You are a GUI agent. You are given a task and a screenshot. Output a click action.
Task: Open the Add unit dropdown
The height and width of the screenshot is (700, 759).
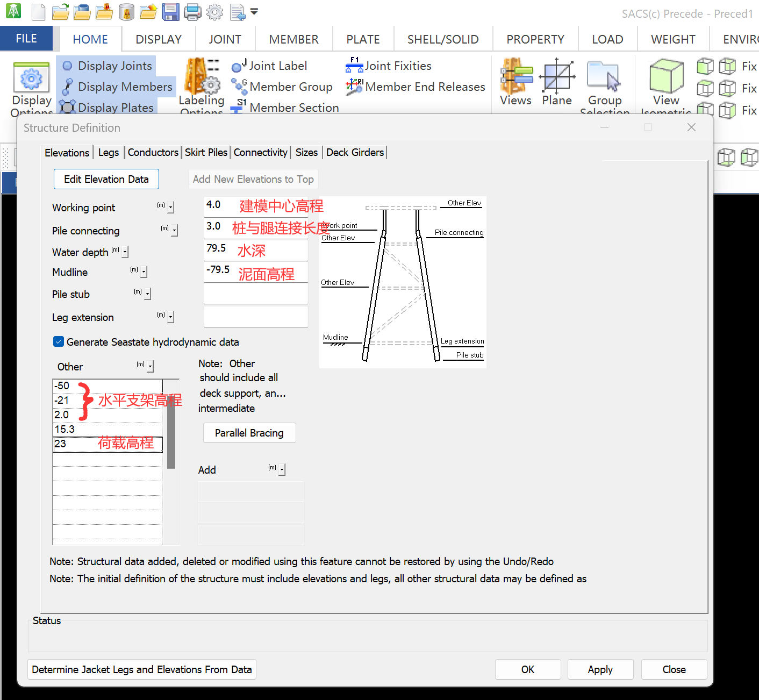click(282, 470)
